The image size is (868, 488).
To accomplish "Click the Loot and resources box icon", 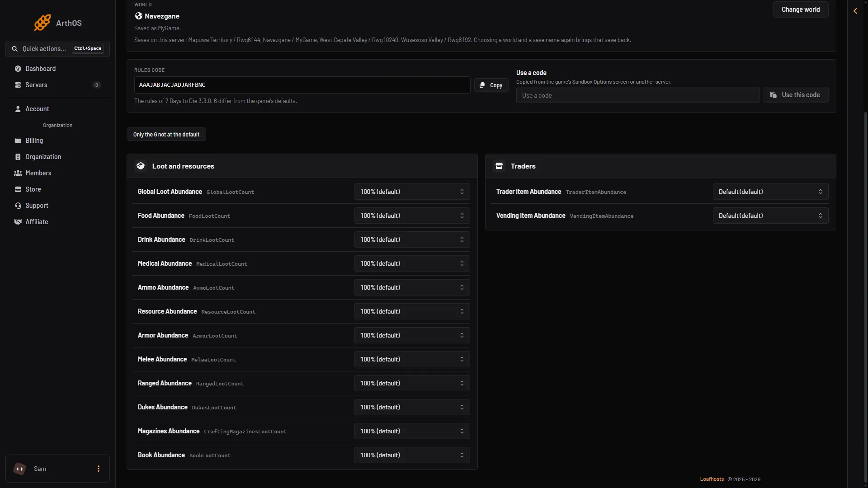I will [x=141, y=166].
